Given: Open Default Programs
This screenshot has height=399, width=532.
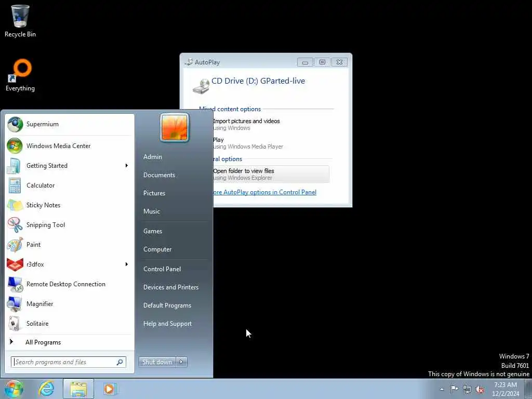Looking at the screenshot, I should [x=167, y=305].
